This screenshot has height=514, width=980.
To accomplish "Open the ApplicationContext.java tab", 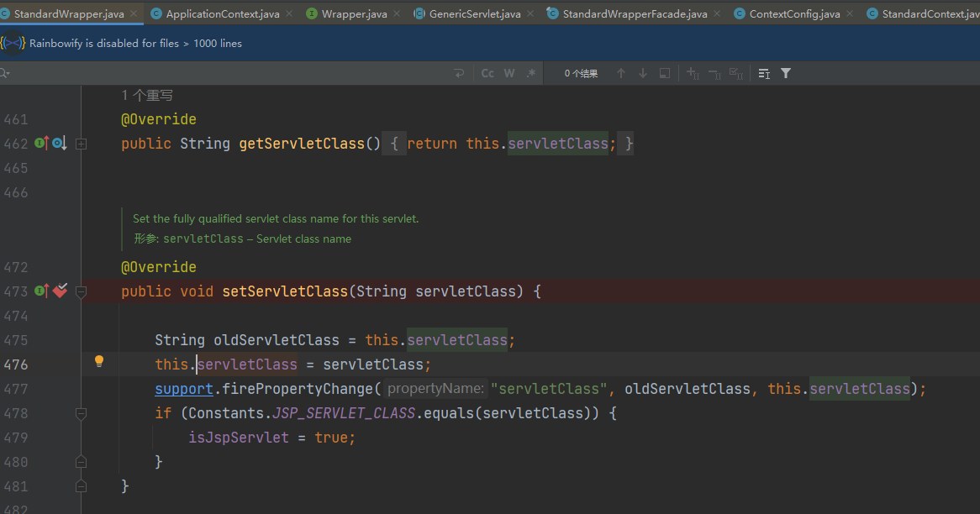I will 223,13.
